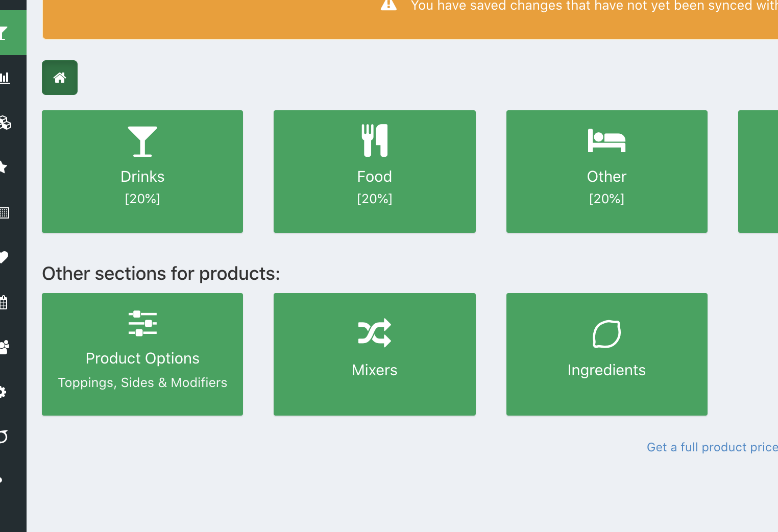Select the Other category with bed icon

(606, 172)
